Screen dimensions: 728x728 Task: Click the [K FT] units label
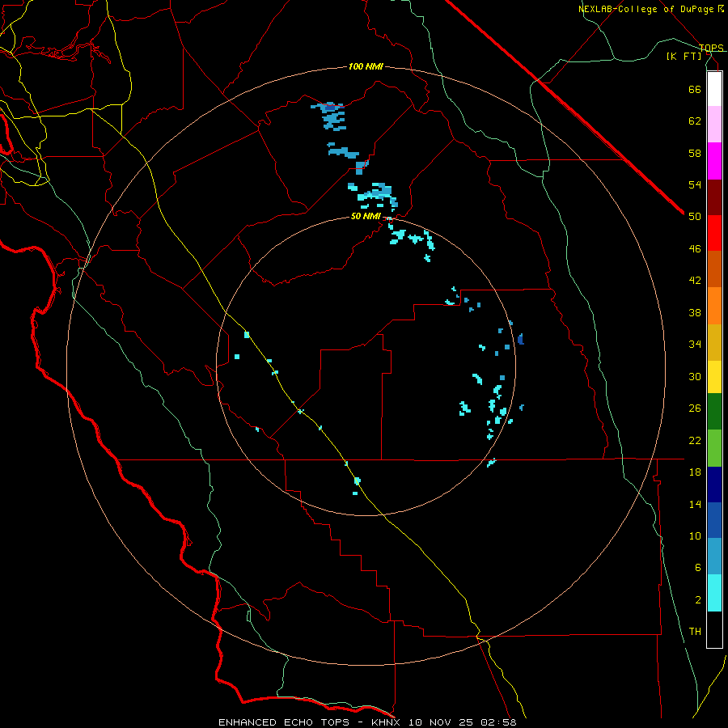(x=684, y=56)
